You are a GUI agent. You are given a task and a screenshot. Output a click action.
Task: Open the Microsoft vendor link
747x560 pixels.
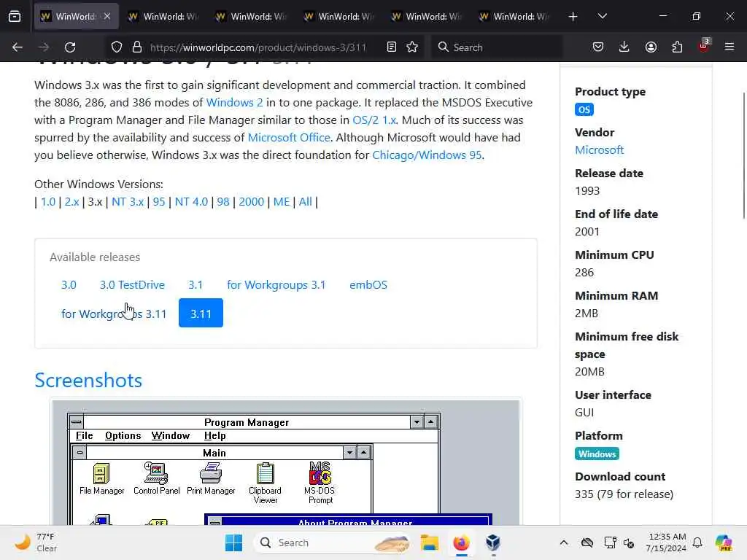click(599, 150)
